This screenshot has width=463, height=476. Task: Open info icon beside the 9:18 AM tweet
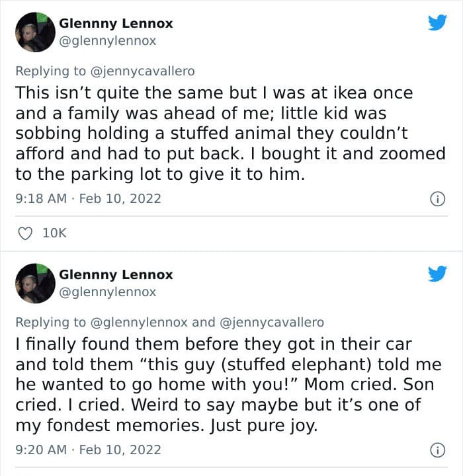(437, 198)
